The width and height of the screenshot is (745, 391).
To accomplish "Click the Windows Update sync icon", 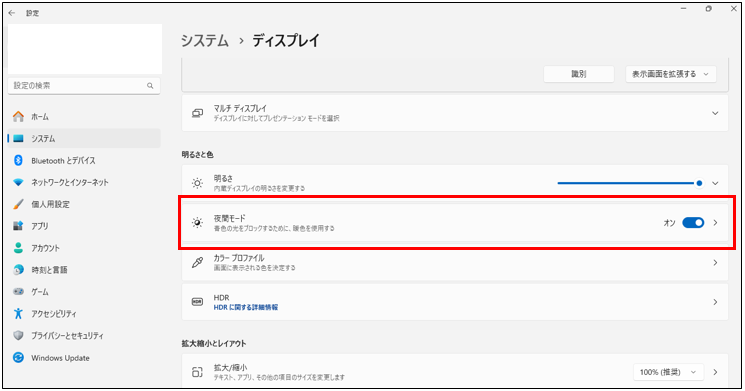I will pyautogui.click(x=19, y=357).
